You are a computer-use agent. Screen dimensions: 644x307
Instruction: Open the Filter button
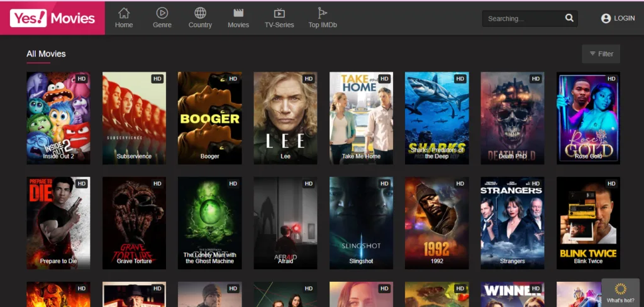tap(601, 54)
